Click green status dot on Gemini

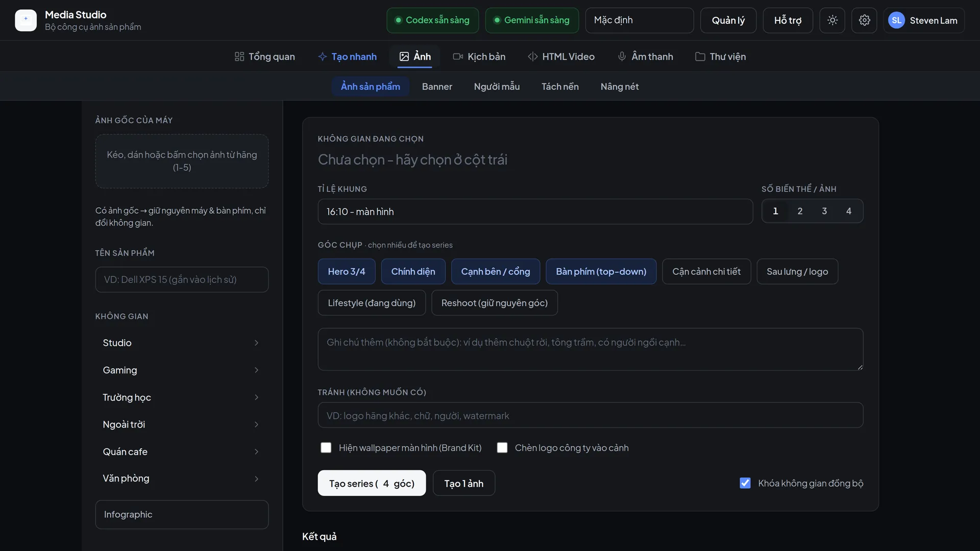(497, 20)
